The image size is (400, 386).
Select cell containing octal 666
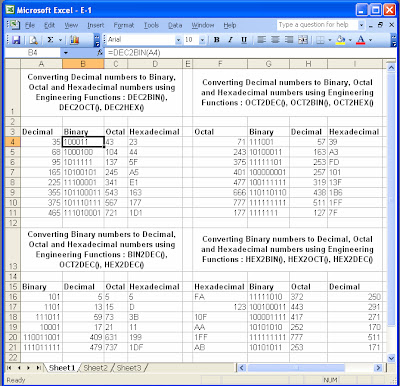pyautogui.click(x=220, y=192)
